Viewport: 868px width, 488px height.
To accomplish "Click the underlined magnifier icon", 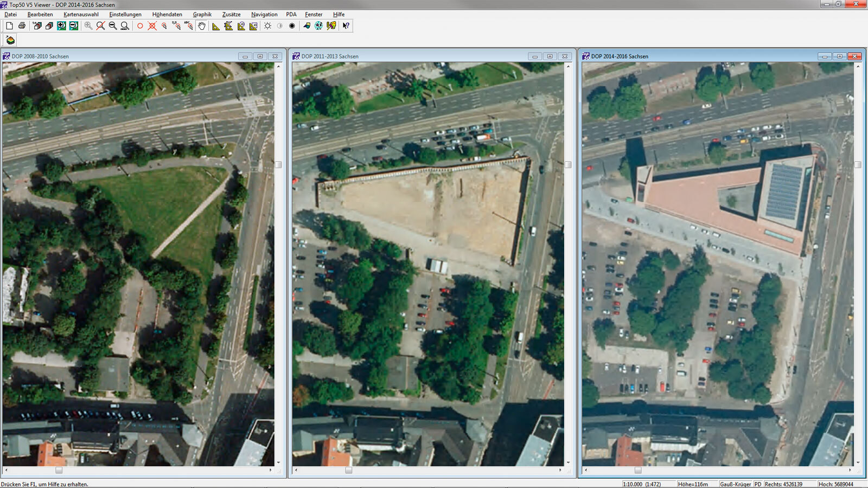I will click(x=125, y=25).
